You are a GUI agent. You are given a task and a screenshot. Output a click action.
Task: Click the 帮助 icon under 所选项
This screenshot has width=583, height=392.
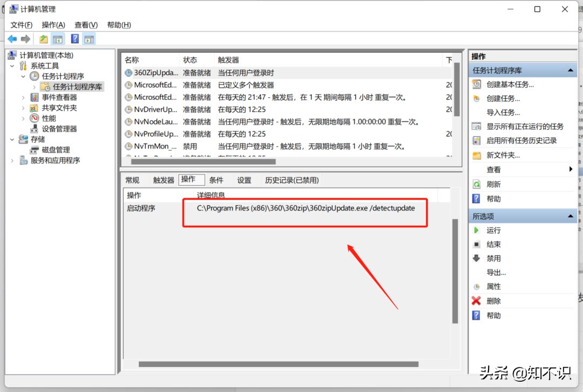[476, 315]
